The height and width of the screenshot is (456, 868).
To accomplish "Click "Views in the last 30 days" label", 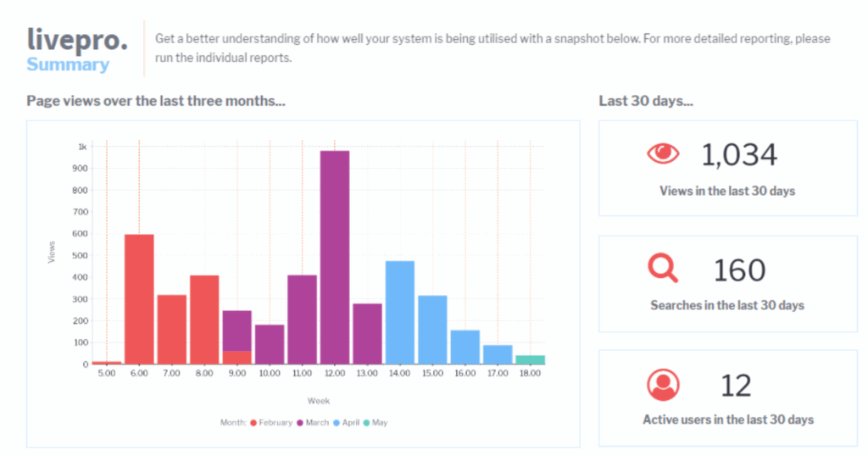I will [x=727, y=191].
